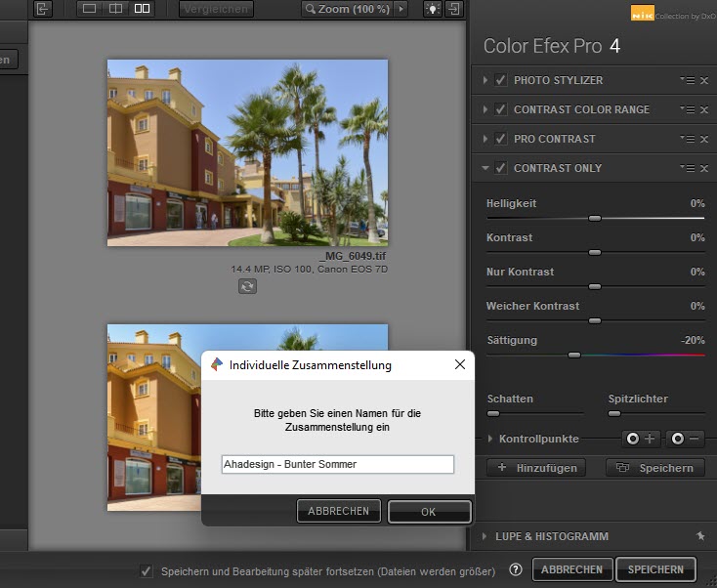This screenshot has width=717, height=588.
Task: Expand the Contrast Color Range section
Action: pyautogui.click(x=485, y=109)
